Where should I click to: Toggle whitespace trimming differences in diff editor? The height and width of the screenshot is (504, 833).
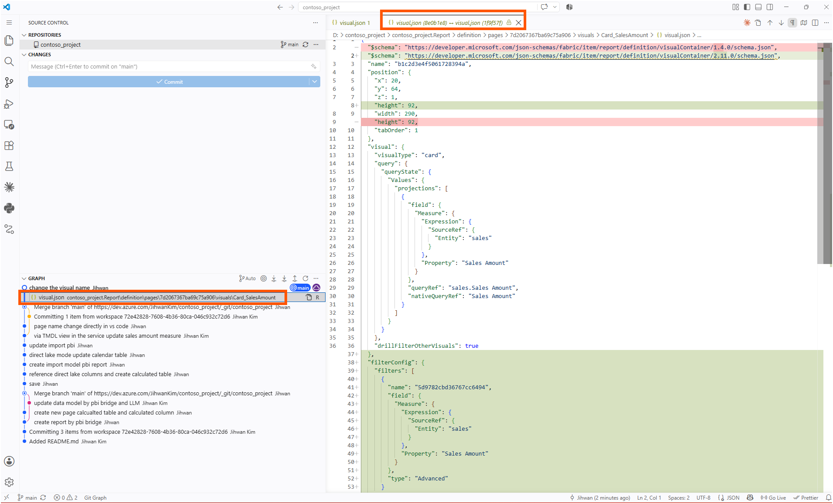coord(792,23)
